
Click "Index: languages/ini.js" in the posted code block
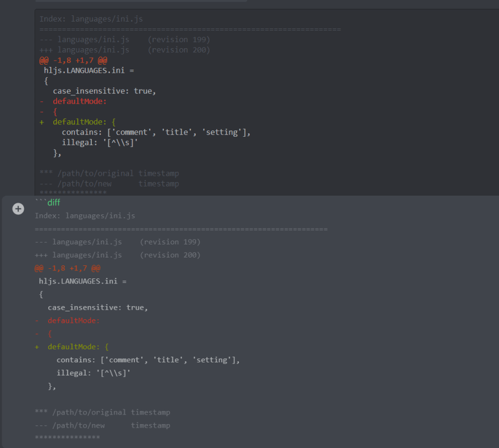pyautogui.click(x=91, y=19)
